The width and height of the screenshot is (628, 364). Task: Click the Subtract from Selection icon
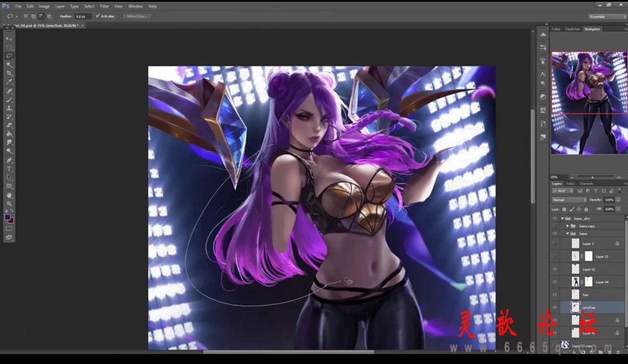[41, 16]
